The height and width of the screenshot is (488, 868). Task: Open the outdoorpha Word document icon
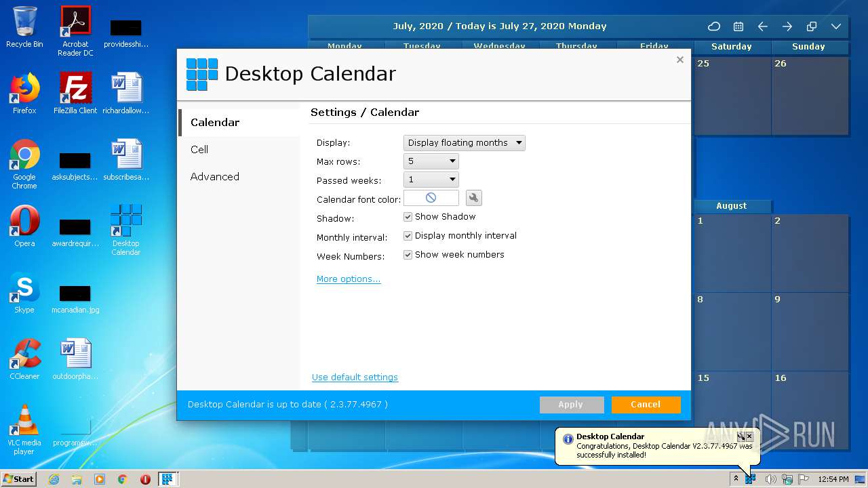75,359
